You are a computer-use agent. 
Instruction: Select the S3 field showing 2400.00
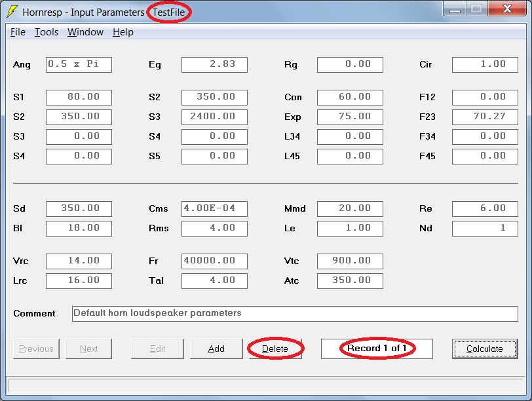pos(214,117)
